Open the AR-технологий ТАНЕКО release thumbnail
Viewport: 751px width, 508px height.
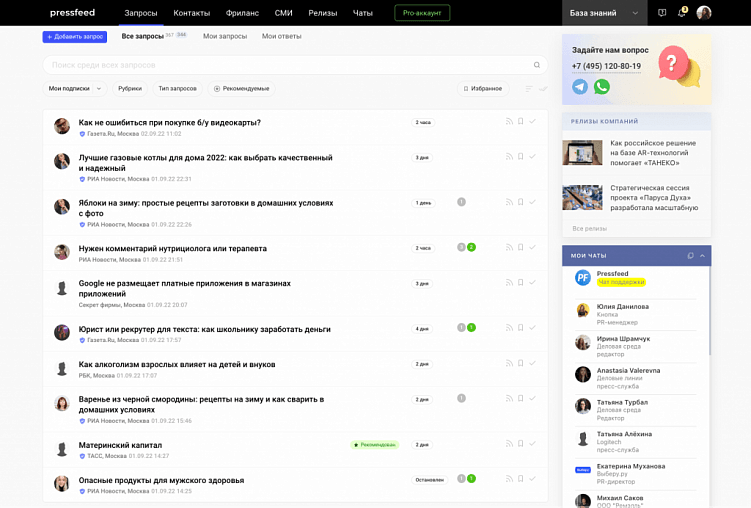pos(582,152)
